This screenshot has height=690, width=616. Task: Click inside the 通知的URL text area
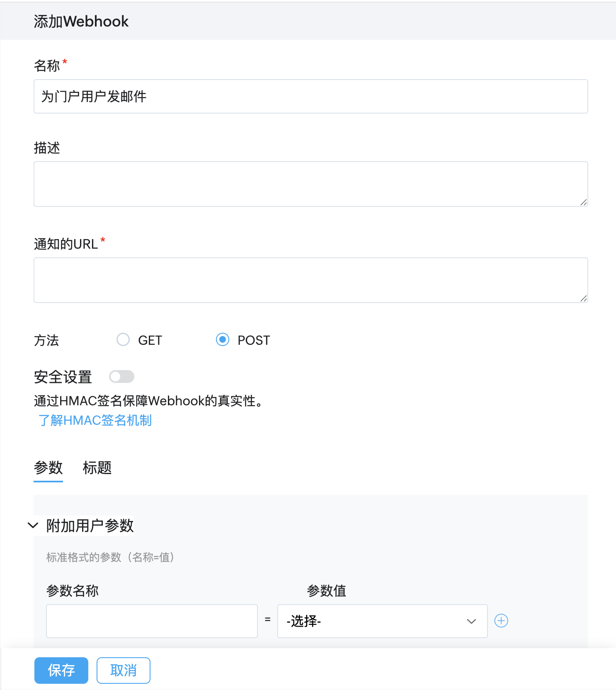(310, 280)
